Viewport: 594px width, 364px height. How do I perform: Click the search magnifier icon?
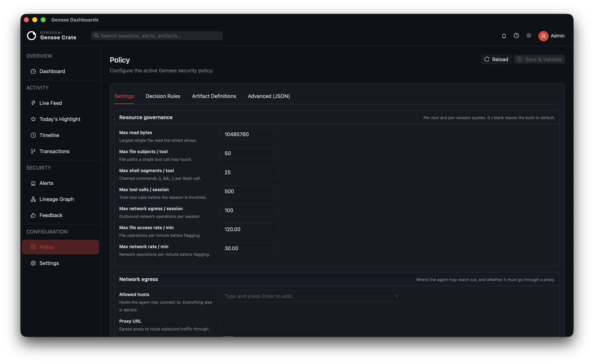(96, 35)
